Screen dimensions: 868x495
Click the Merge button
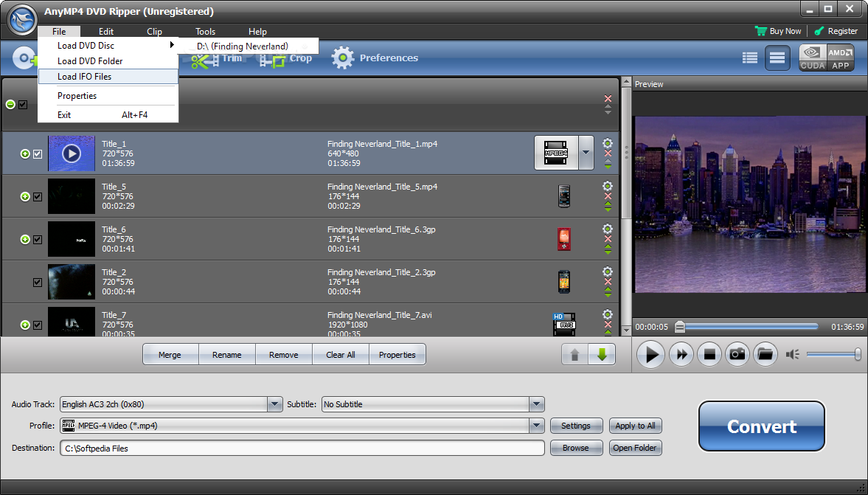click(170, 355)
